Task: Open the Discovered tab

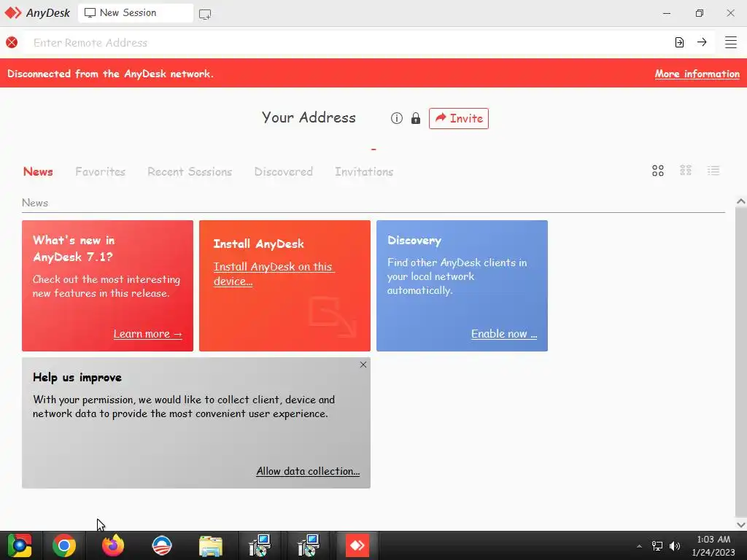Action: coord(284,171)
